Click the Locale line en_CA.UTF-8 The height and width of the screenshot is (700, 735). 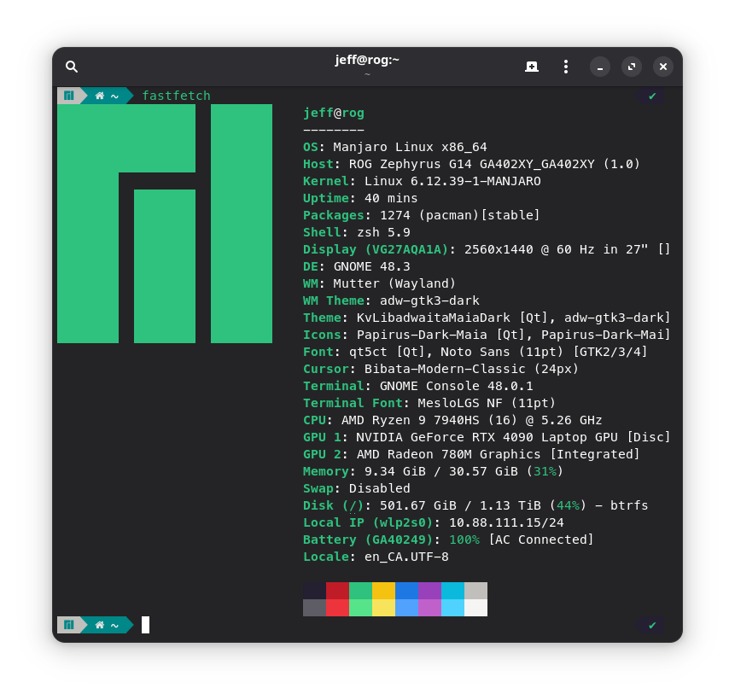coord(376,557)
